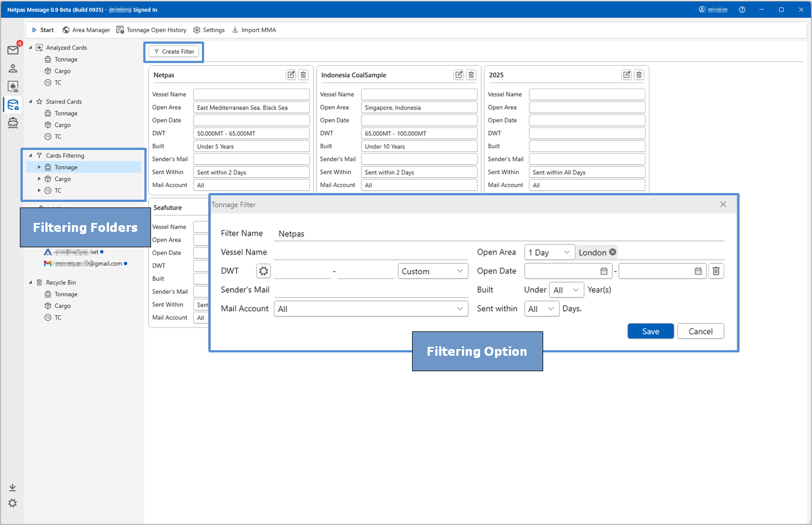The height and width of the screenshot is (525, 812).
Task: Expand the Cargo filtering folder
Action: (39, 179)
